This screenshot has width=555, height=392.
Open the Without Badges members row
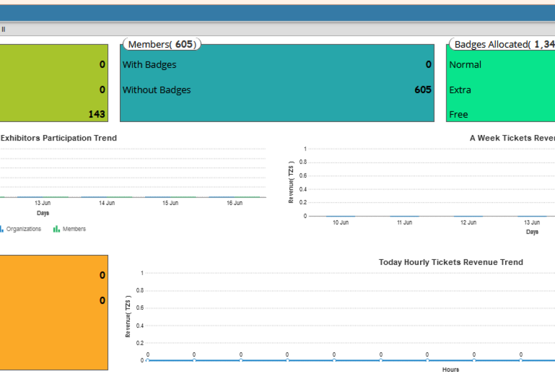157,90
